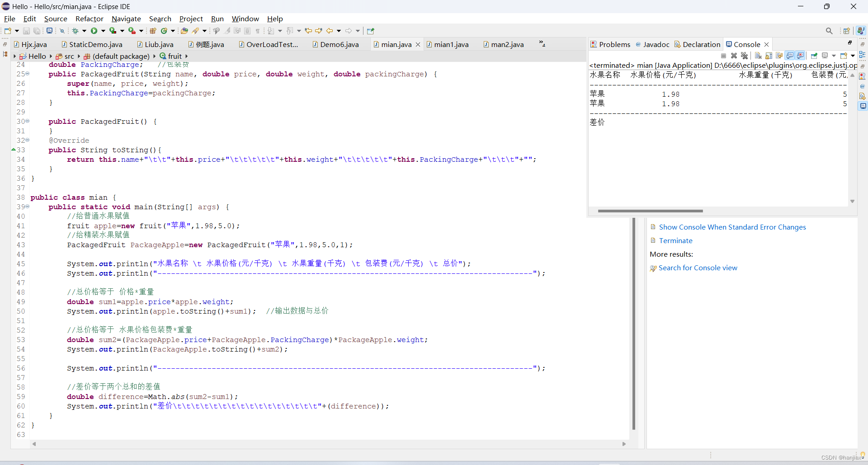
Task: Run the mian.java application
Action: [x=94, y=30]
